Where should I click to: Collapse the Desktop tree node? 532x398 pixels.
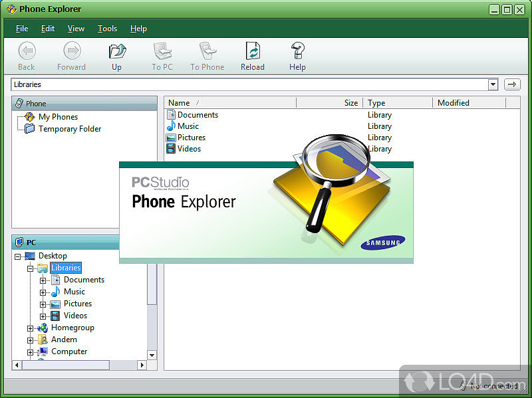(18, 256)
